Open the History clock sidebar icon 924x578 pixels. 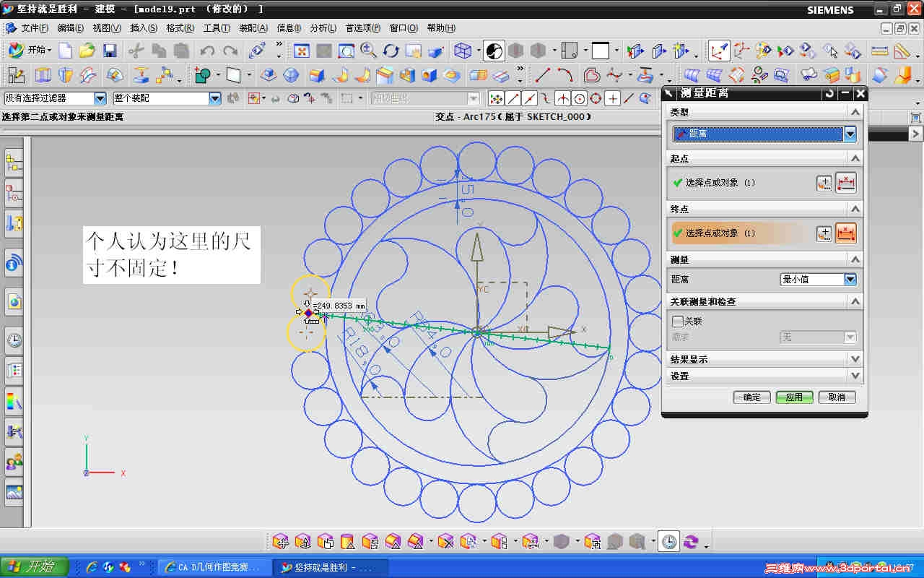click(14, 340)
